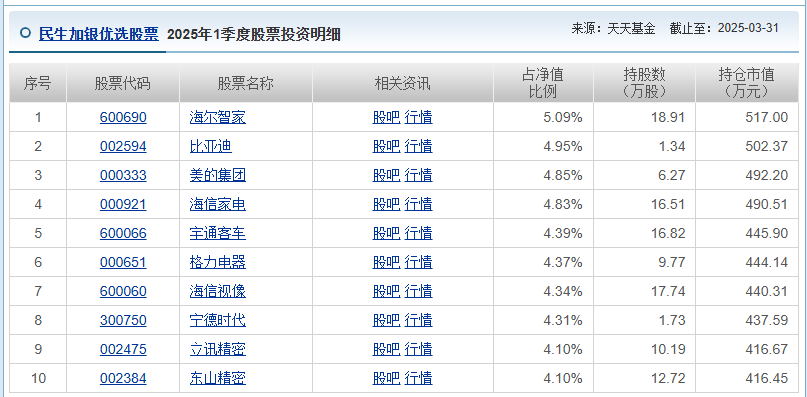Visit 股吧 for 立讯精密 row
The height and width of the screenshot is (397, 807).
tap(386, 350)
